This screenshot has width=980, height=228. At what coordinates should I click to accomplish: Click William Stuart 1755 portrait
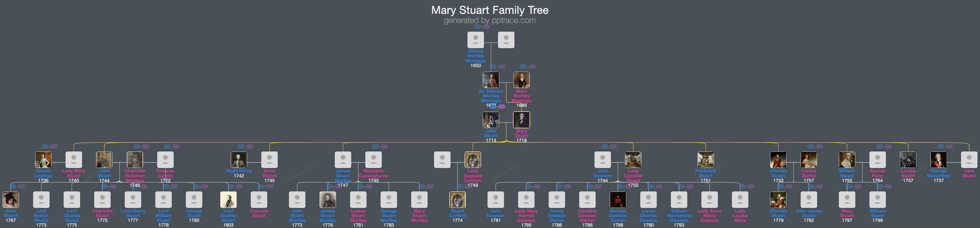click(847, 160)
